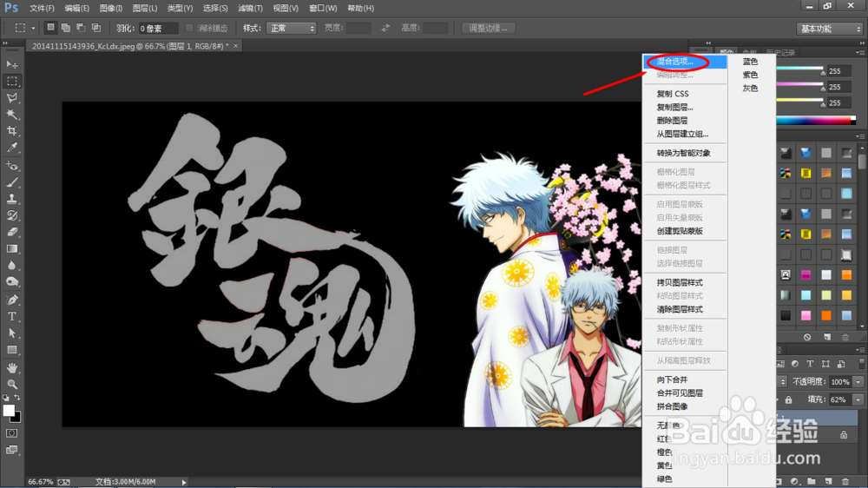Click the white foreground color swatch

pos(8,411)
